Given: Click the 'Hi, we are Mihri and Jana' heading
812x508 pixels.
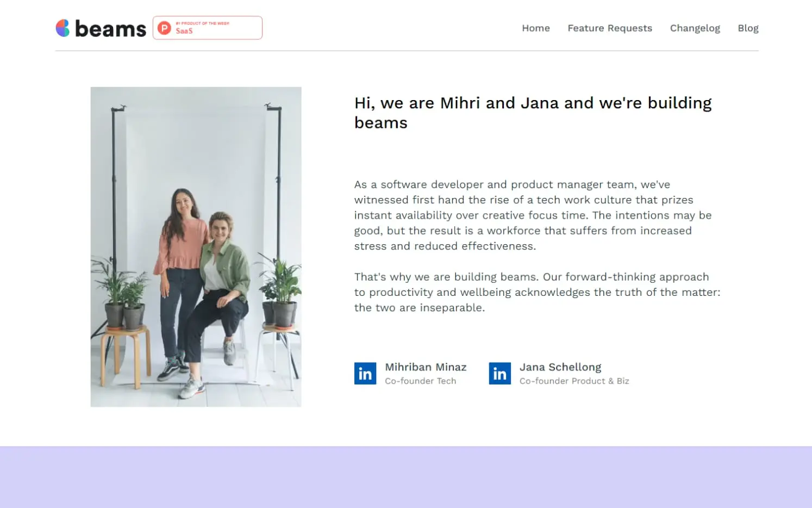Looking at the screenshot, I should coord(533,113).
